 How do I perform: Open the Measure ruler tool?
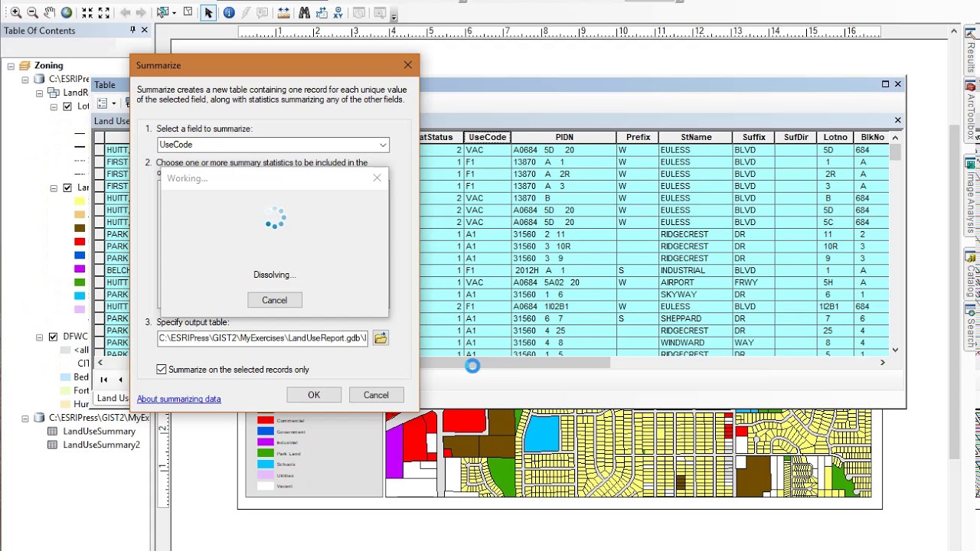[x=283, y=13]
